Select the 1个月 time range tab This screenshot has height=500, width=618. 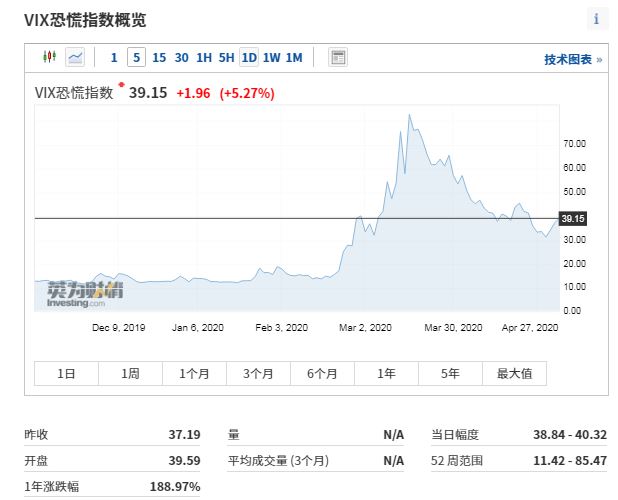[x=195, y=374]
